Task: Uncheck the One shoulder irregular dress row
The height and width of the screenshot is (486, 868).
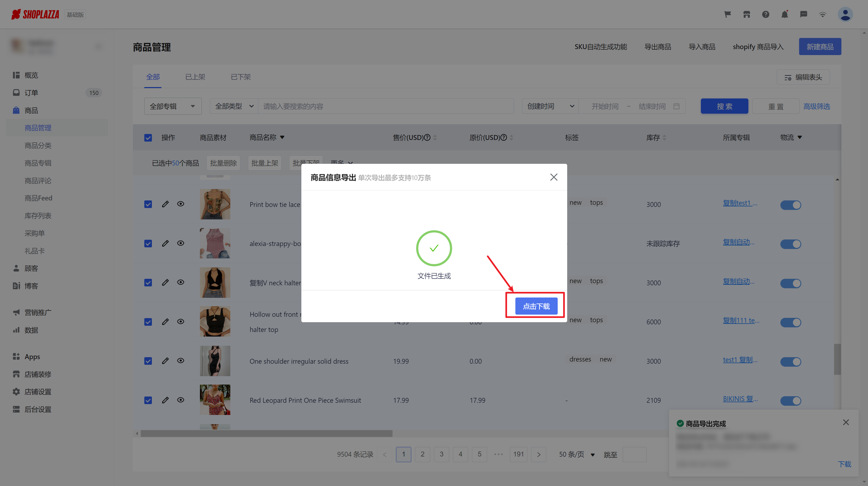Action: coord(148,361)
